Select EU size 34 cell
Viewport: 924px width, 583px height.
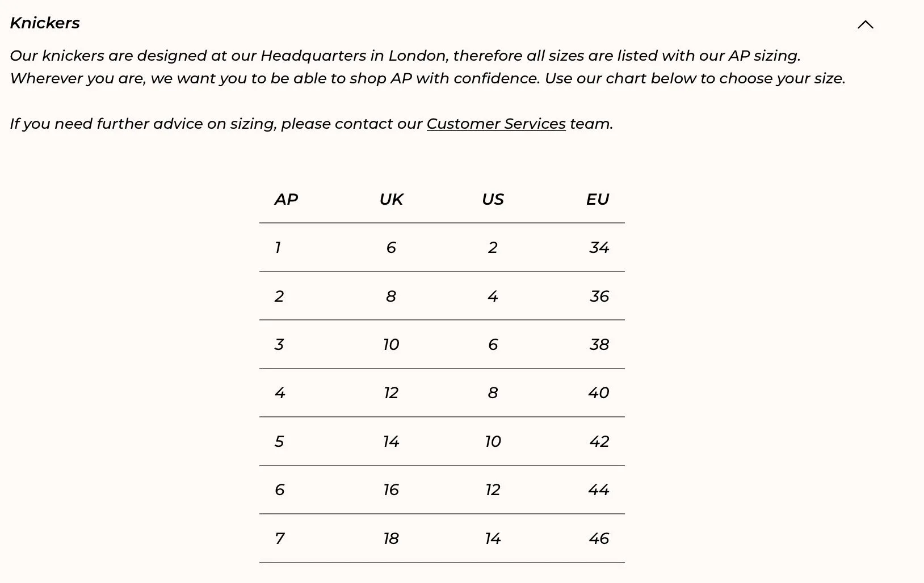pyautogui.click(x=599, y=248)
